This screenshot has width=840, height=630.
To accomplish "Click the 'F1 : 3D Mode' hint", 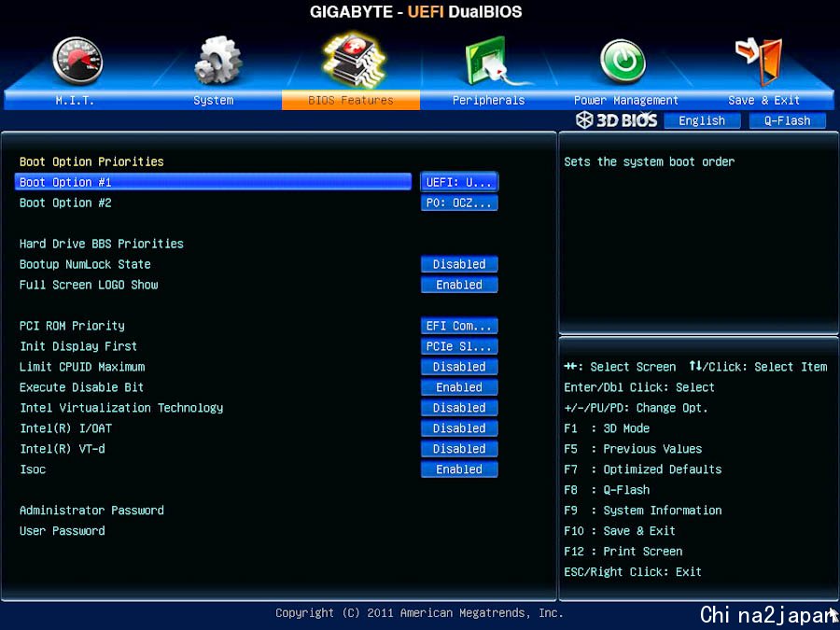I will pos(607,428).
